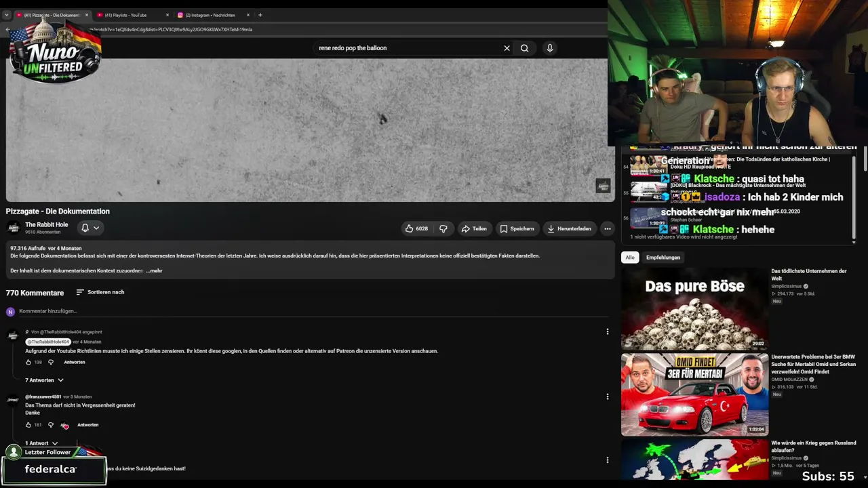The height and width of the screenshot is (488, 868).
Task: Open the Krieg gegen Russland map thumbnail
Action: pyautogui.click(x=694, y=460)
